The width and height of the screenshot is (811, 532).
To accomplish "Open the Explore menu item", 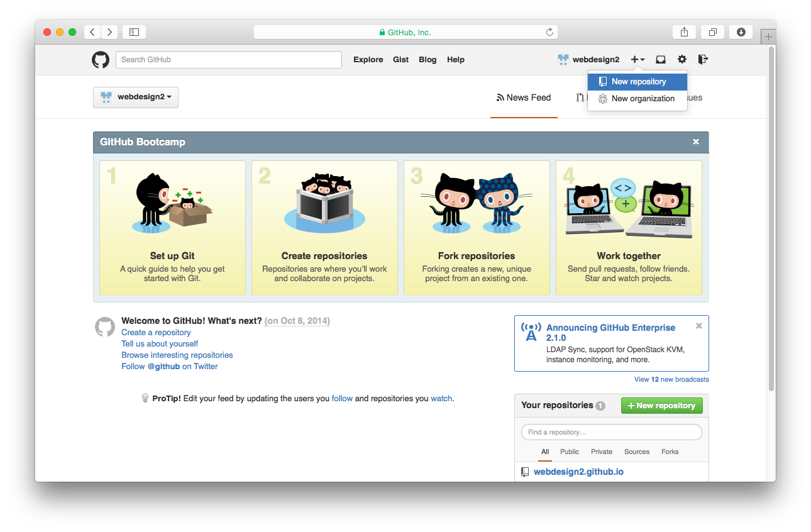I will click(368, 59).
